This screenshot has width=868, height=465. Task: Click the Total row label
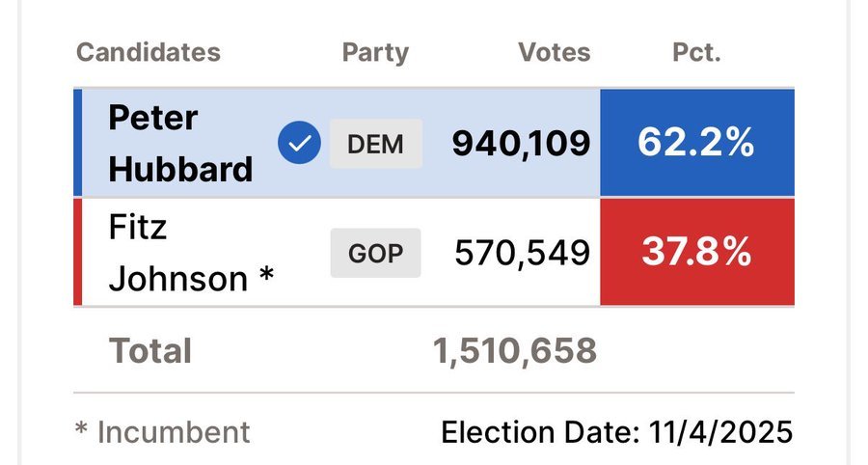150,350
